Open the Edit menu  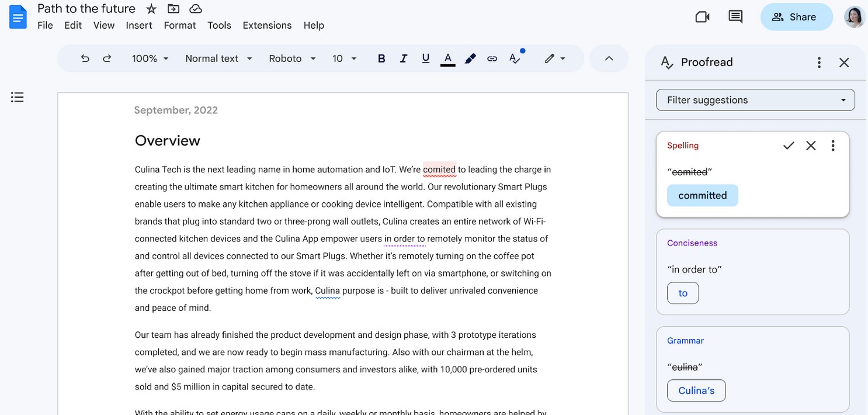[x=73, y=25]
